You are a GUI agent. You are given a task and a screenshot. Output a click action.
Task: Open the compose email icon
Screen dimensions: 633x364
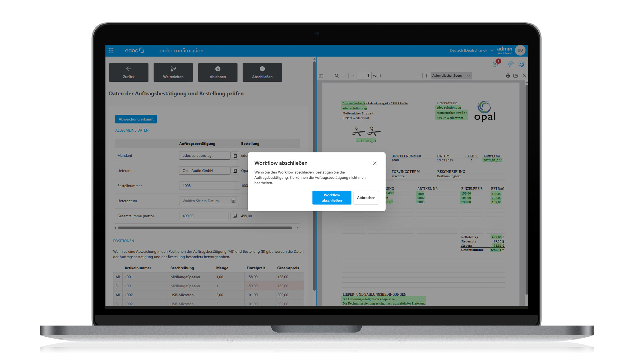tap(521, 64)
